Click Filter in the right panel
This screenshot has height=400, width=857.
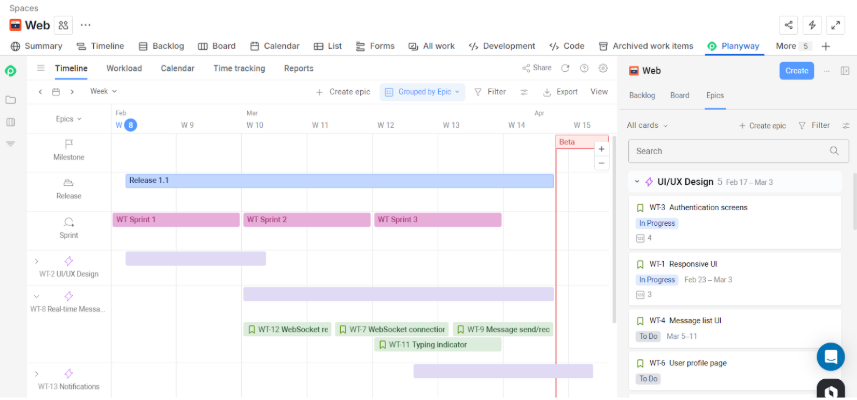814,126
